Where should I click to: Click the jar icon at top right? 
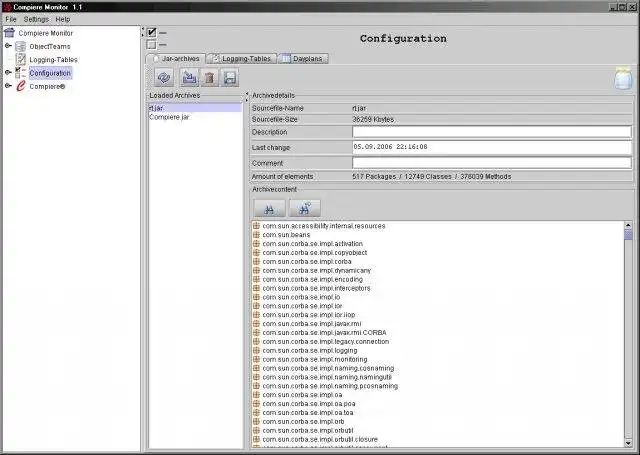[x=623, y=78]
